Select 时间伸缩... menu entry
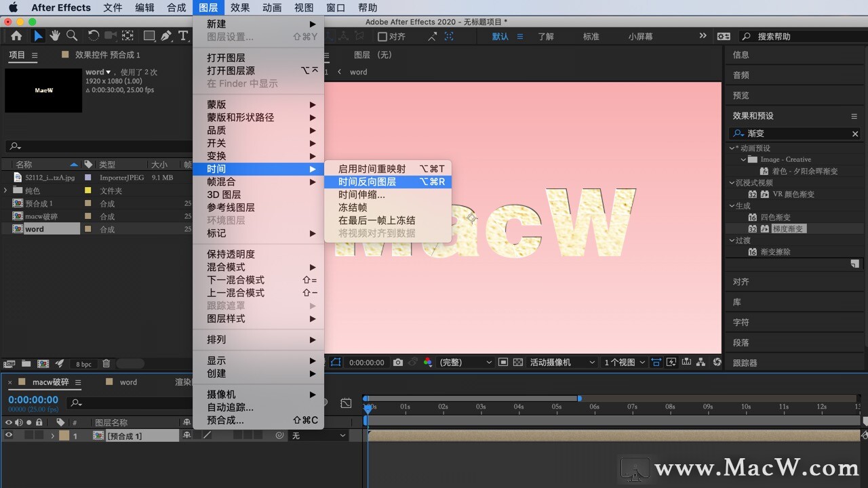 [388, 195]
